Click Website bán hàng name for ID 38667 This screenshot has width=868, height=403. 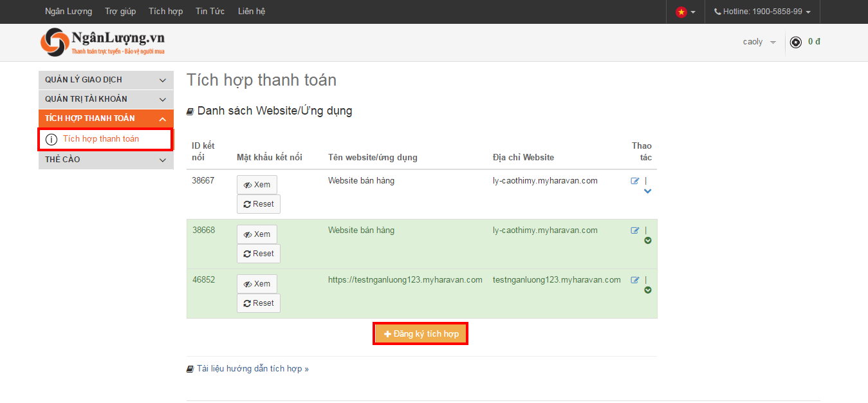tap(361, 181)
